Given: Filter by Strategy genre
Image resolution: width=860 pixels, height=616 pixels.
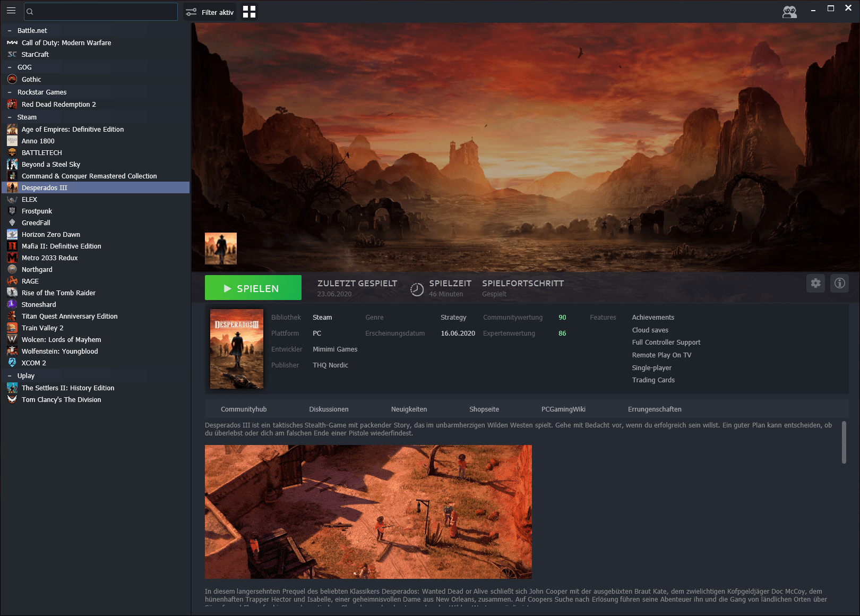Looking at the screenshot, I should (453, 318).
